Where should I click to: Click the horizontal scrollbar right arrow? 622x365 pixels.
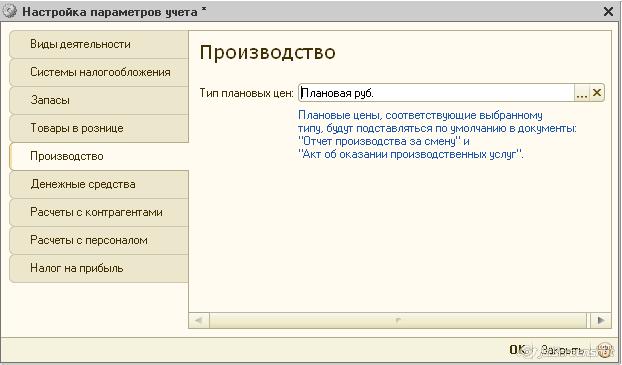coord(601,320)
